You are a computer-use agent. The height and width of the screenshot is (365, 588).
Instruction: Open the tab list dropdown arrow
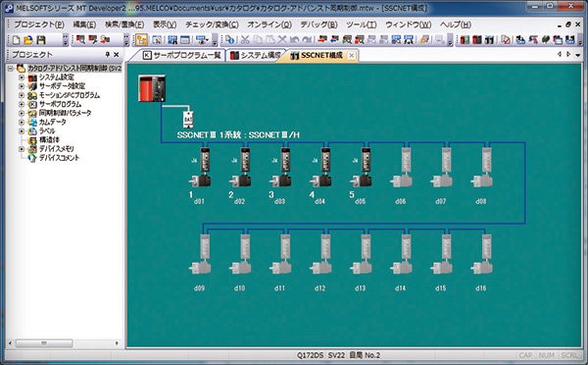(577, 55)
